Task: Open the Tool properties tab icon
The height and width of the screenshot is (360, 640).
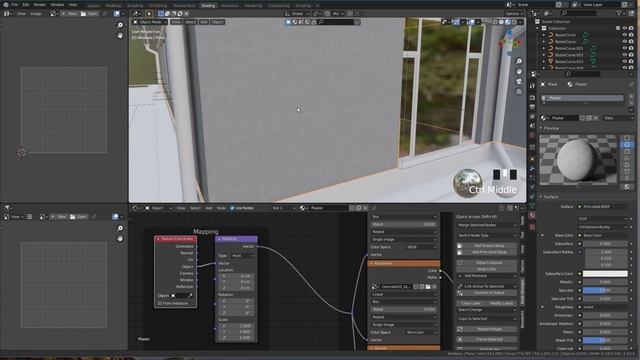Action: (532, 86)
